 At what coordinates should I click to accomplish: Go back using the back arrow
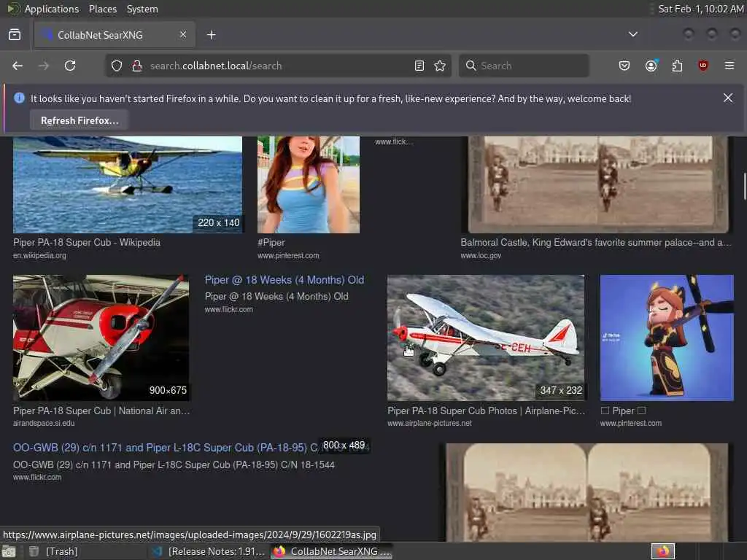[x=18, y=66]
